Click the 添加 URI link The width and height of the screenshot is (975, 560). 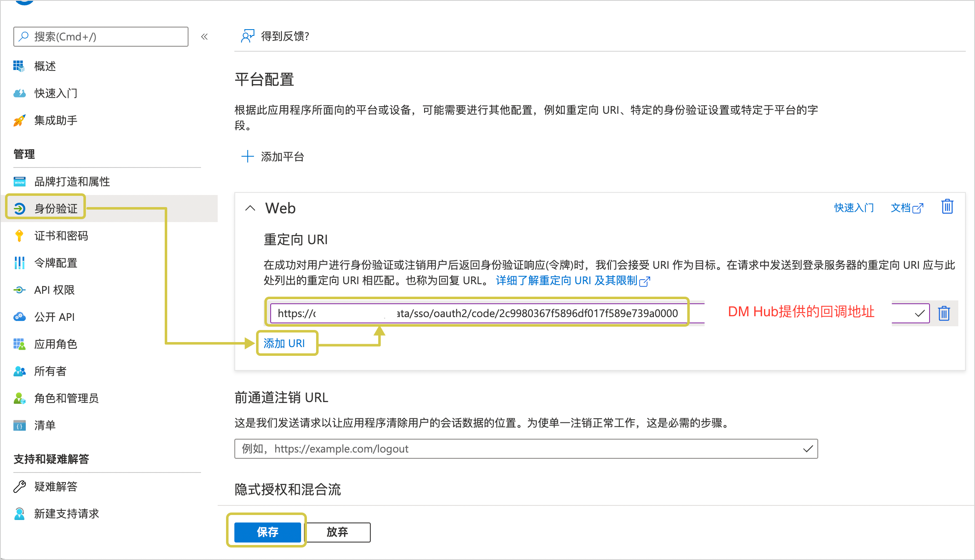coord(284,343)
